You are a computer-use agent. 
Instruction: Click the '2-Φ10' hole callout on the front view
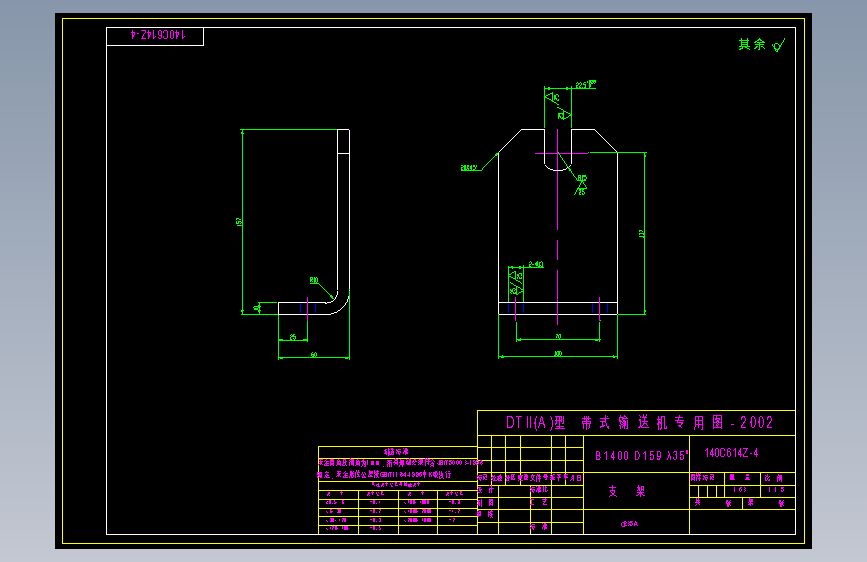536,264
